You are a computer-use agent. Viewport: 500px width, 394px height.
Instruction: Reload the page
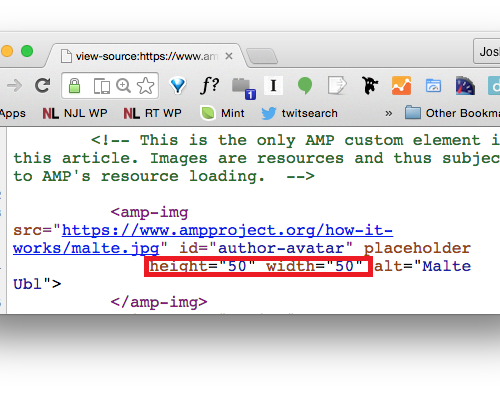43,85
